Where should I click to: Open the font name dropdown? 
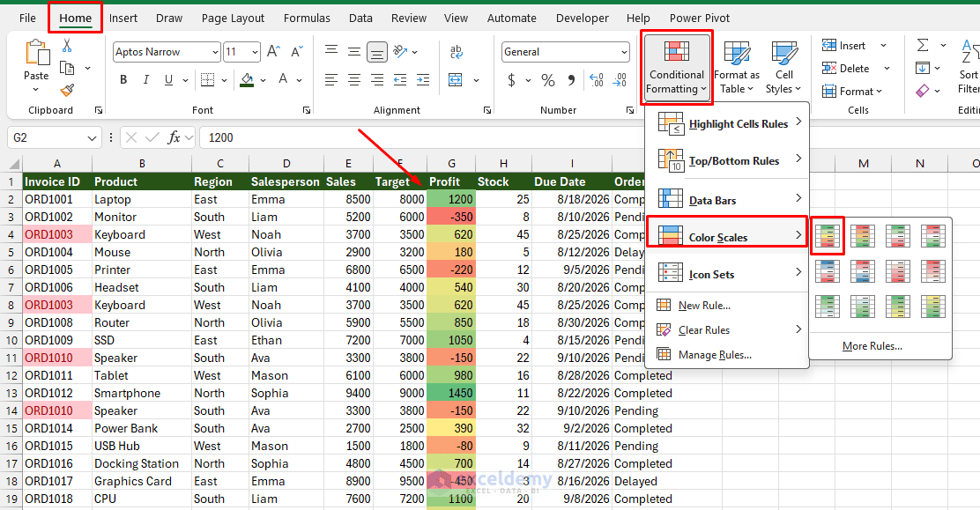215,52
